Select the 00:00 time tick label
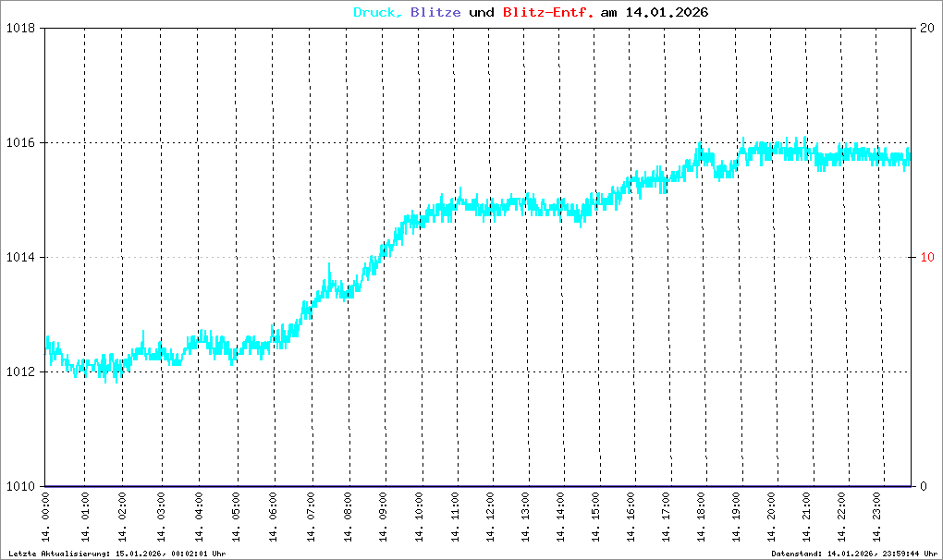943x560 pixels. 46,517
